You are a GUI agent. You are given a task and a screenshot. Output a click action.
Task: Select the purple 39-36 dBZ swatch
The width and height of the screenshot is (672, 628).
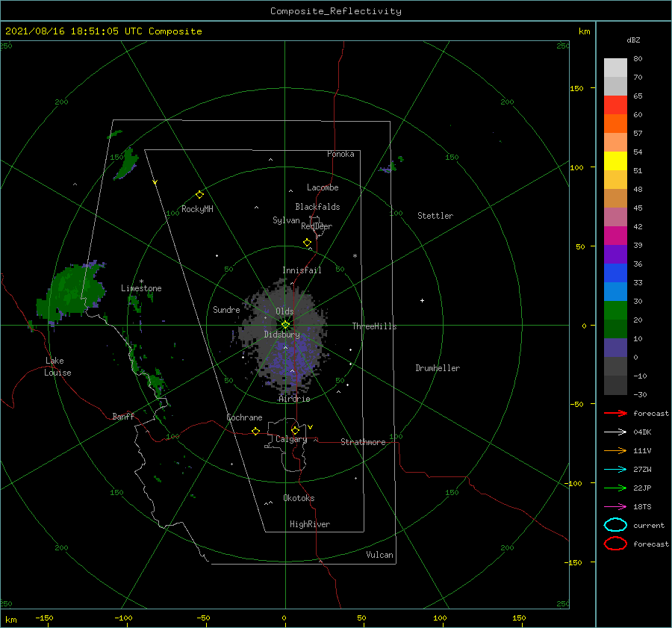615,254
